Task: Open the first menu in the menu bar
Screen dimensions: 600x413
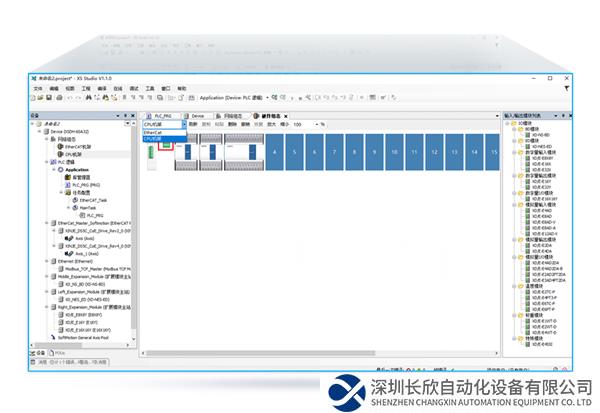Action: (x=37, y=88)
